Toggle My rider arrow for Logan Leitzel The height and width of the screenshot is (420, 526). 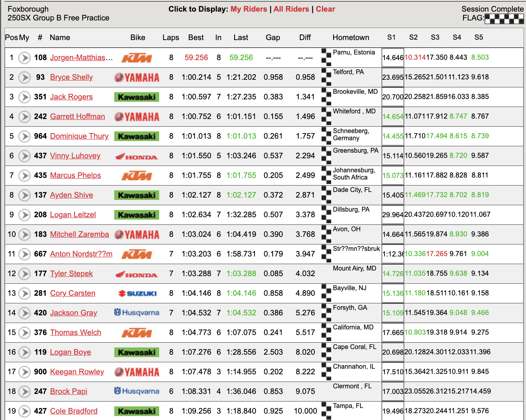click(24, 215)
